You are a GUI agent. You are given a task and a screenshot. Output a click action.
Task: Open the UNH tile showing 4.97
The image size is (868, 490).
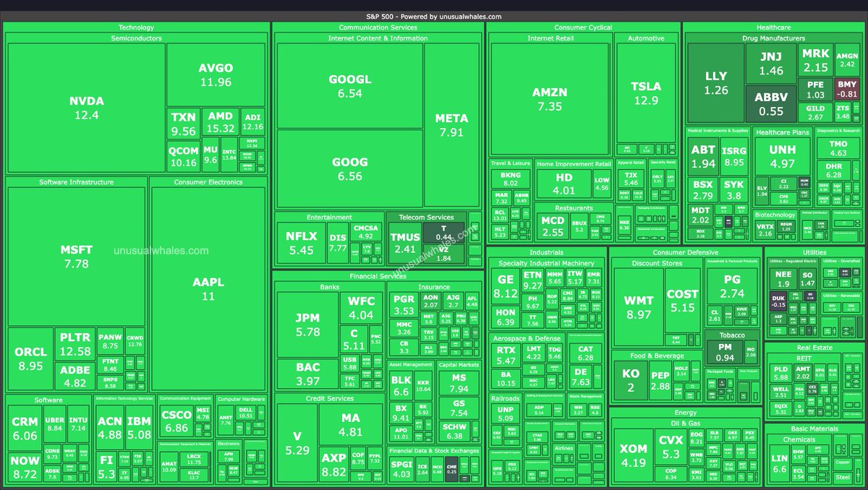click(782, 158)
